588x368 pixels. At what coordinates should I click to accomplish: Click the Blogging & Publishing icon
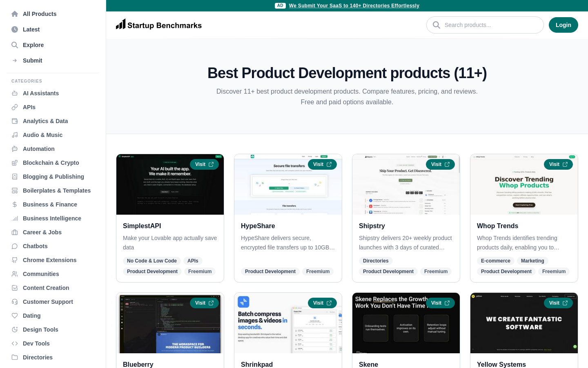click(x=15, y=177)
